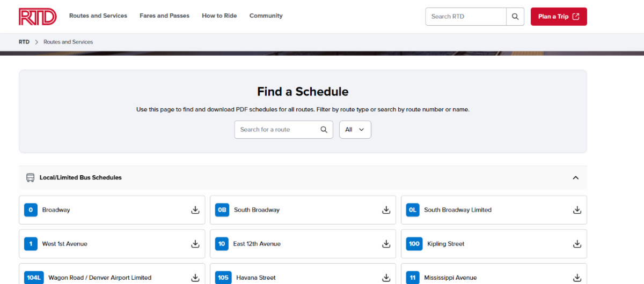Open the Routes and Services menu
The height and width of the screenshot is (284, 644).
coord(98,16)
